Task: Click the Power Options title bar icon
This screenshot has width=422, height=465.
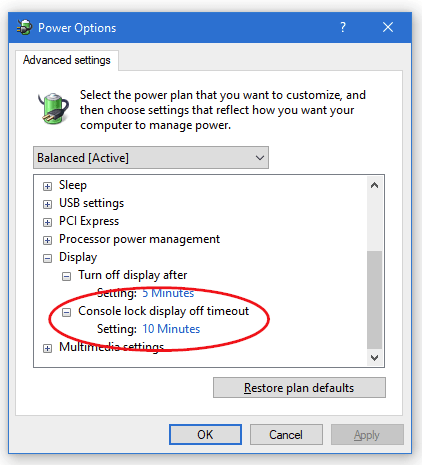Action: click(24, 28)
